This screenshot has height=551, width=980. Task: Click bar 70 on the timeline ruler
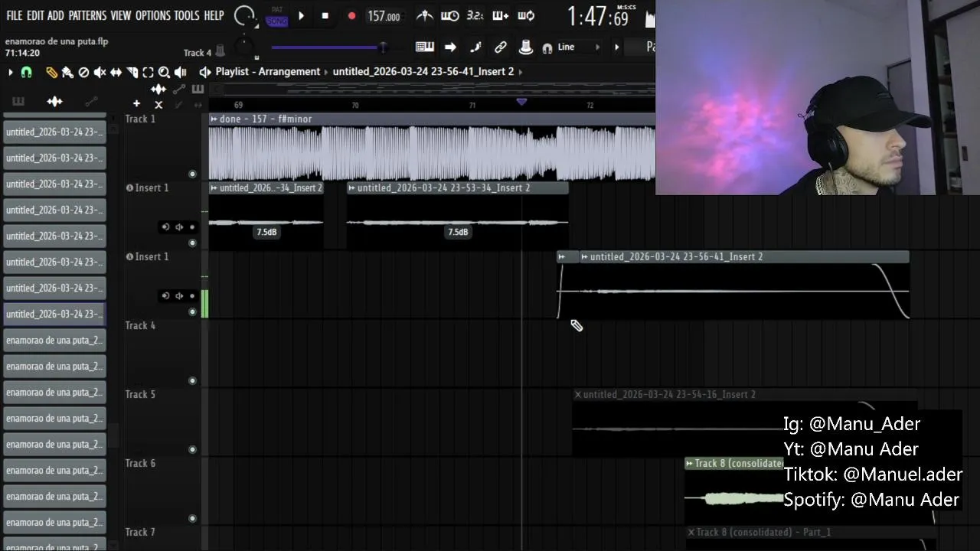click(x=355, y=105)
